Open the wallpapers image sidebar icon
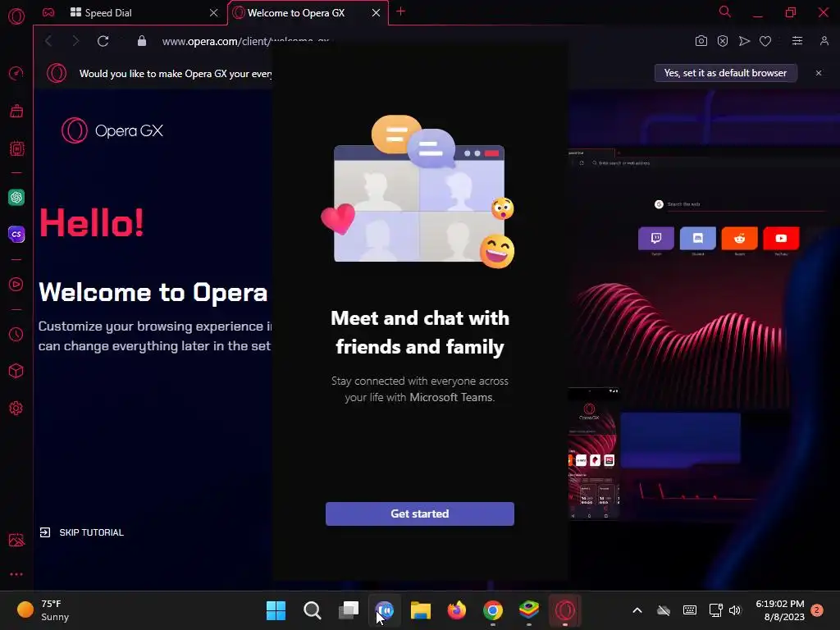Viewport: 840px width, 630px height. point(16,540)
